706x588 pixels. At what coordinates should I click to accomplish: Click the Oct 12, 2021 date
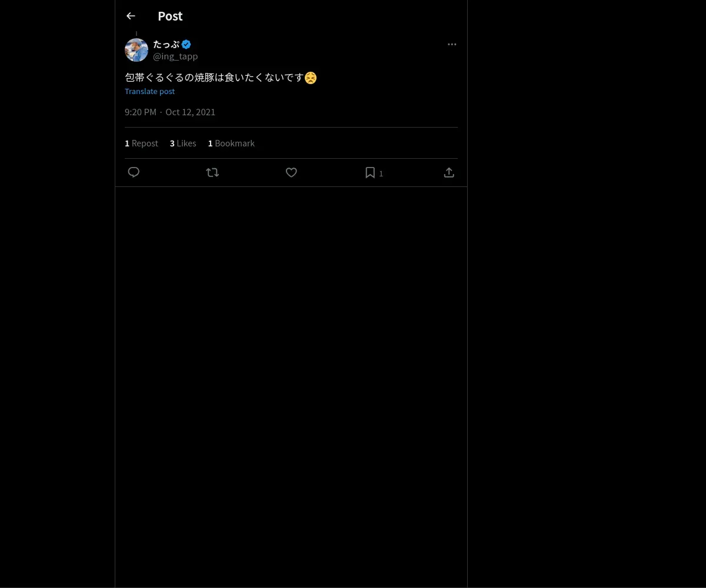tap(190, 112)
